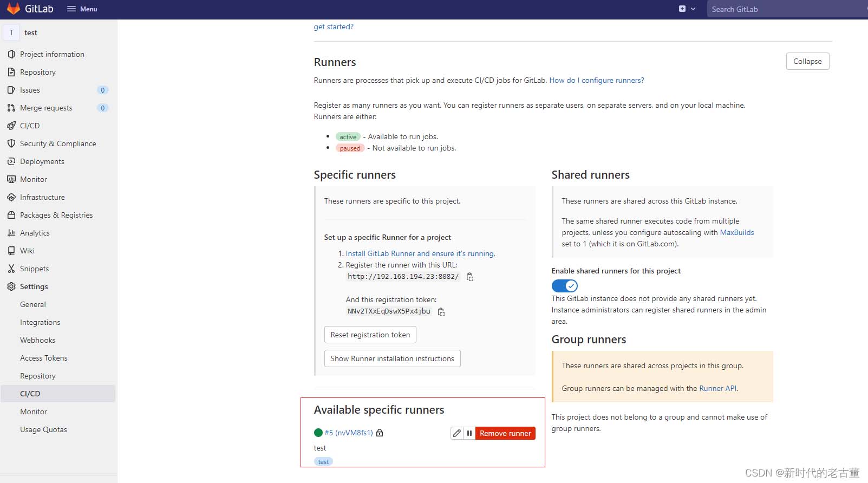
Task: Click the CI/CD rocket icon
Action: point(11,126)
